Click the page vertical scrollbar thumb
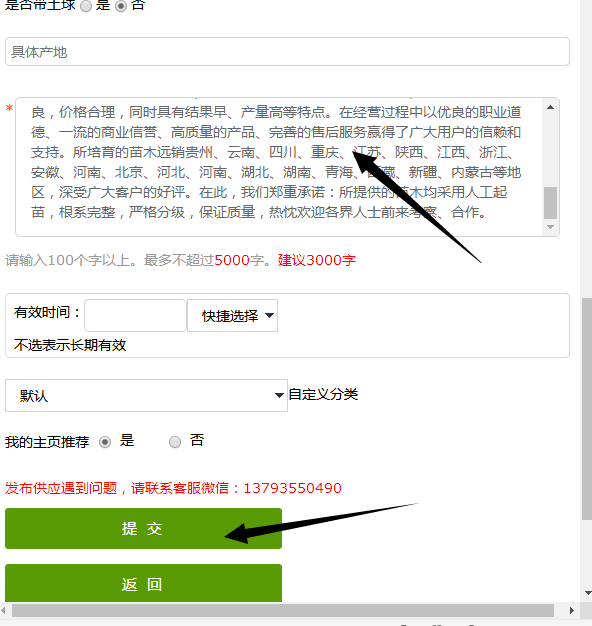The height and width of the screenshot is (626, 592). (x=587, y=408)
